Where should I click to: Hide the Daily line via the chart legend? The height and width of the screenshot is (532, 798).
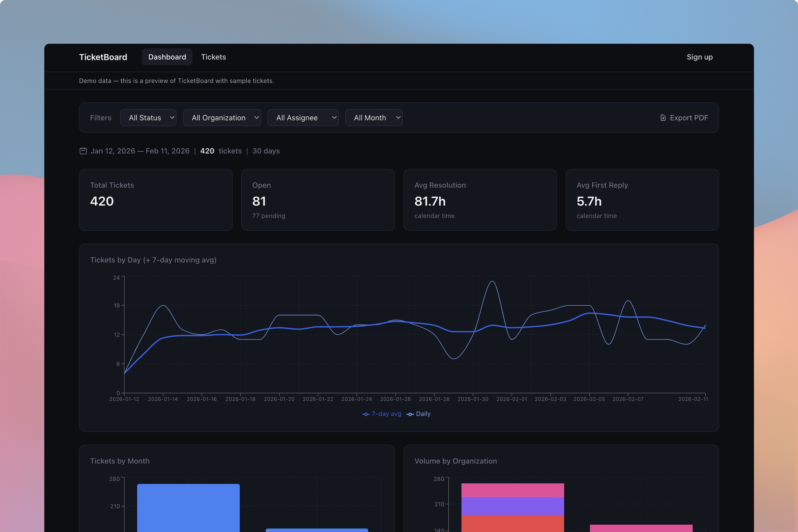click(x=418, y=414)
